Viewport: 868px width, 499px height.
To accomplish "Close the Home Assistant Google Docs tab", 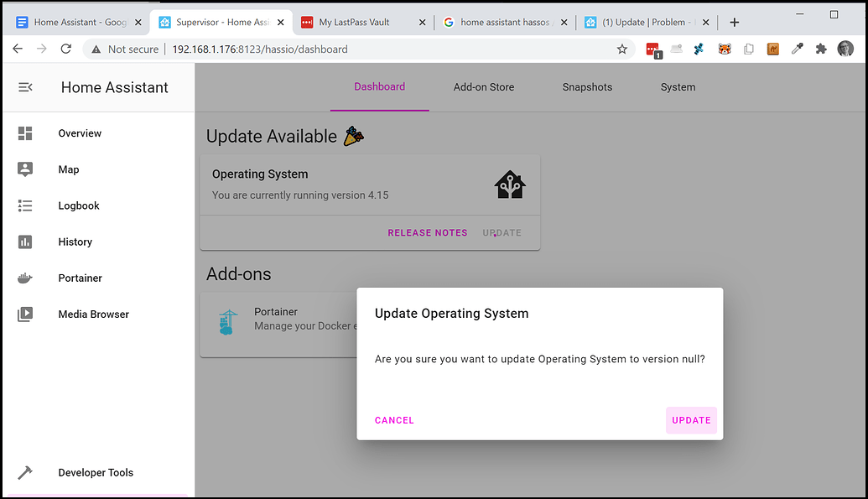I will (138, 22).
